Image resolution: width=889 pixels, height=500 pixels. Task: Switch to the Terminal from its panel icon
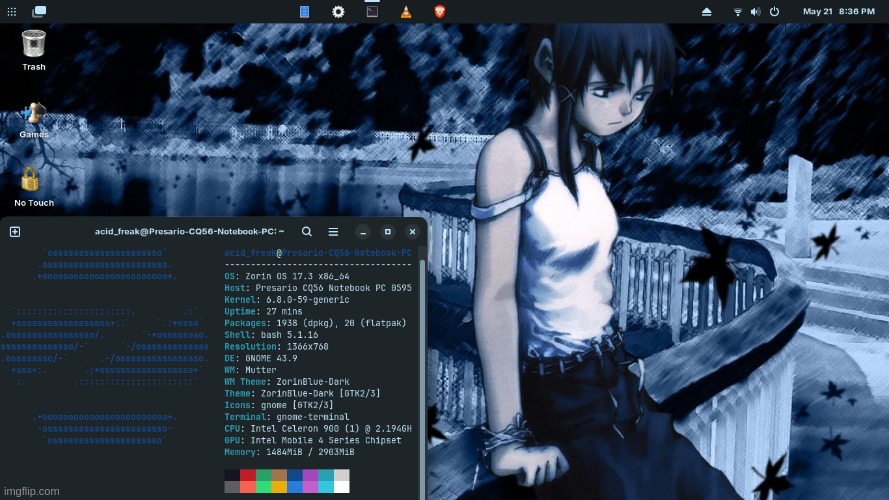[372, 11]
